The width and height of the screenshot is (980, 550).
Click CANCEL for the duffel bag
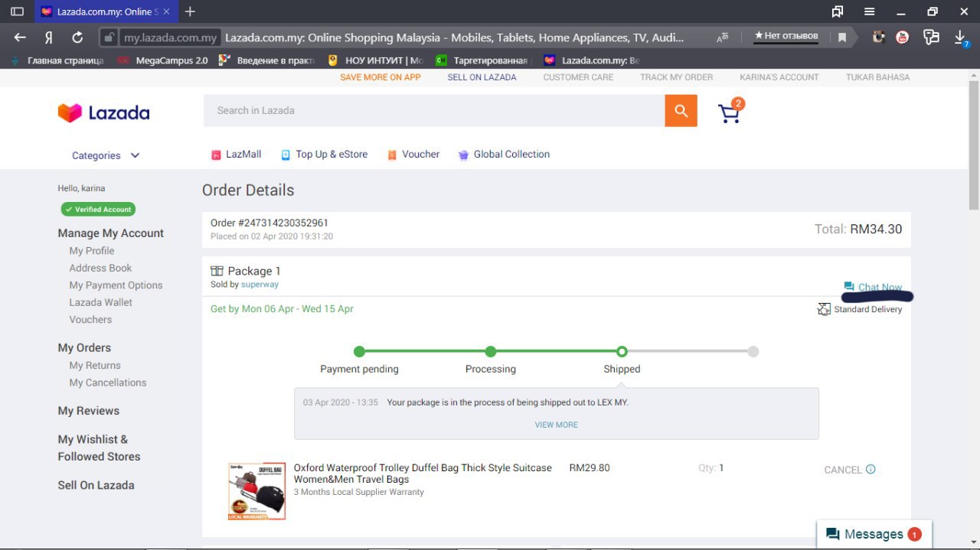point(843,470)
